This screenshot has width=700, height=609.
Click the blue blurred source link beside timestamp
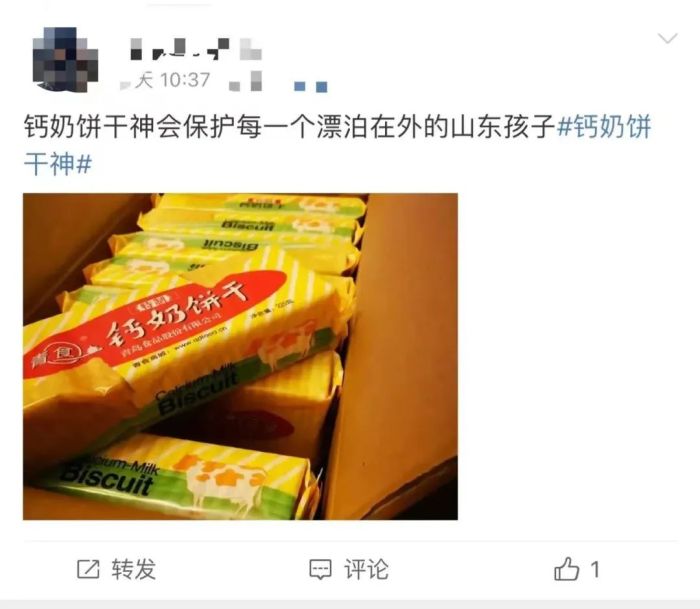tap(311, 86)
